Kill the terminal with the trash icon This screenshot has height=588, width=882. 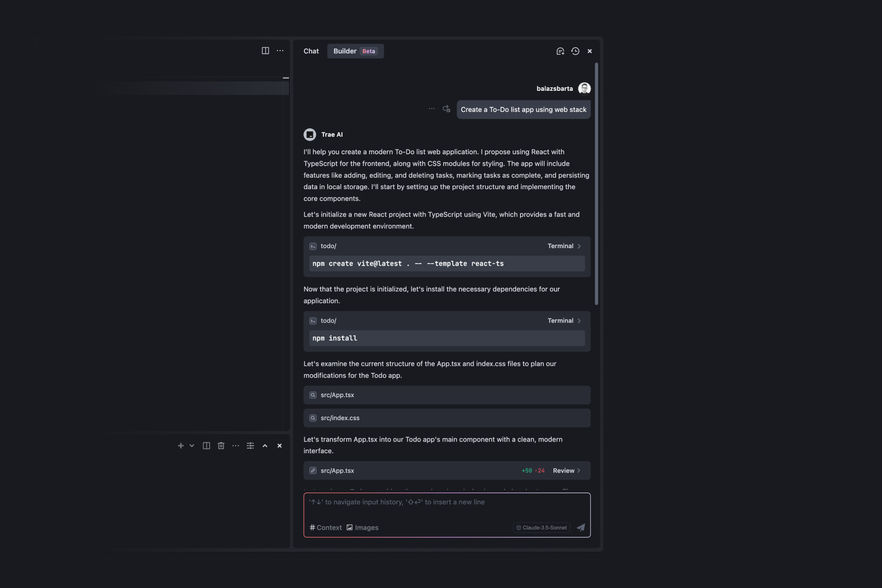[221, 446]
